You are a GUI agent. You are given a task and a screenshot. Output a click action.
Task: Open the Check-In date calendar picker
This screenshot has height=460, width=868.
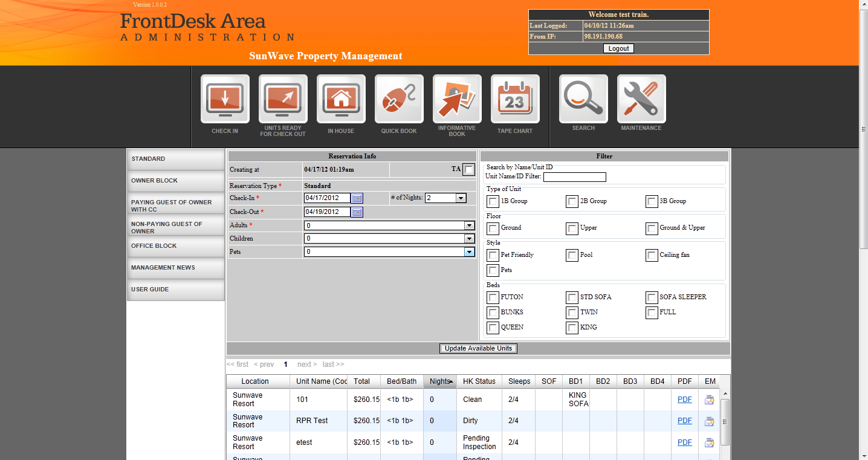pyautogui.click(x=357, y=198)
